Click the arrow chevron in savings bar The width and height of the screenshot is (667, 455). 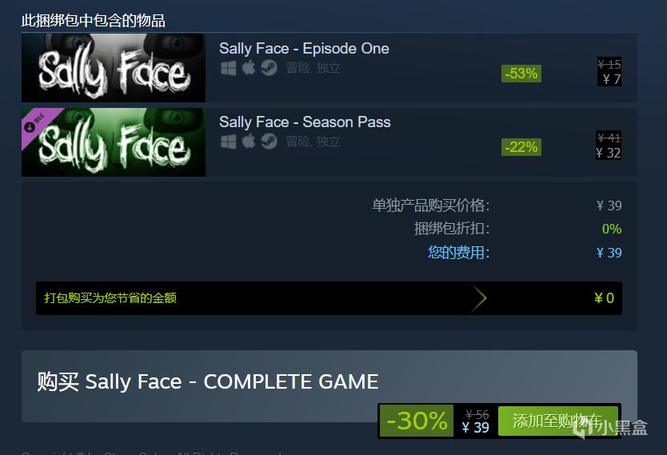coord(479,298)
